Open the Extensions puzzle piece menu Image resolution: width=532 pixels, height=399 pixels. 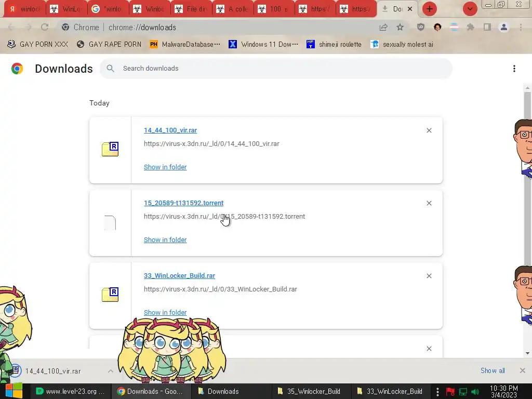point(470,27)
